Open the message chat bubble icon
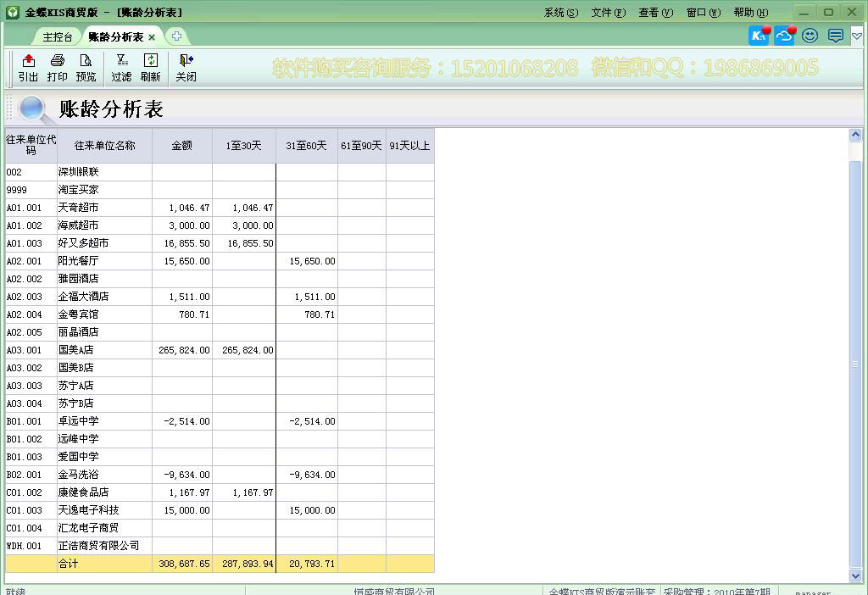 point(836,36)
